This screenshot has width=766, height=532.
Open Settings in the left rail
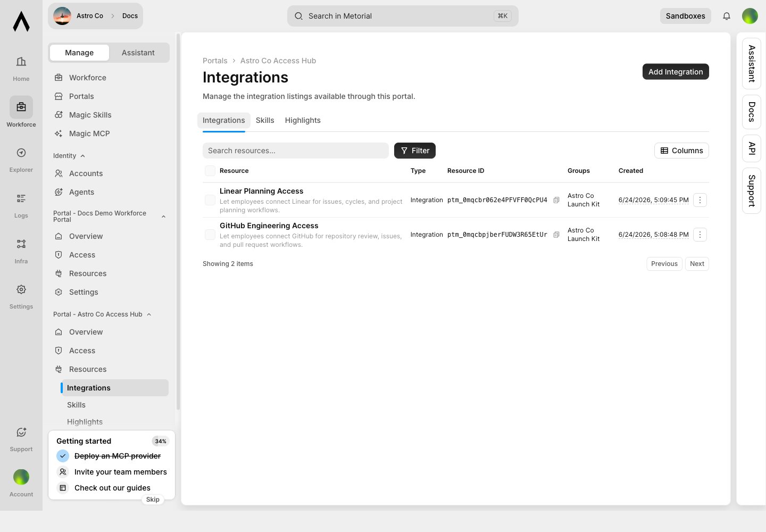point(21,296)
